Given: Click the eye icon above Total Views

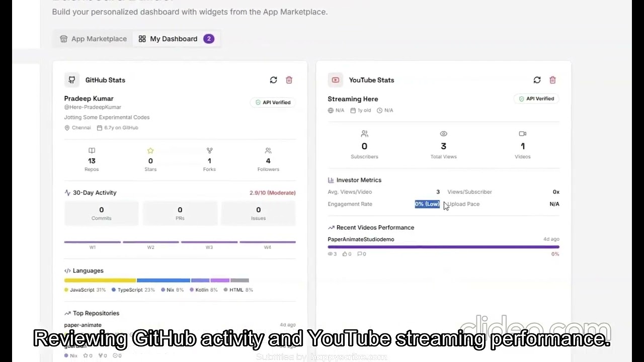Looking at the screenshot, I should point(443,134).
